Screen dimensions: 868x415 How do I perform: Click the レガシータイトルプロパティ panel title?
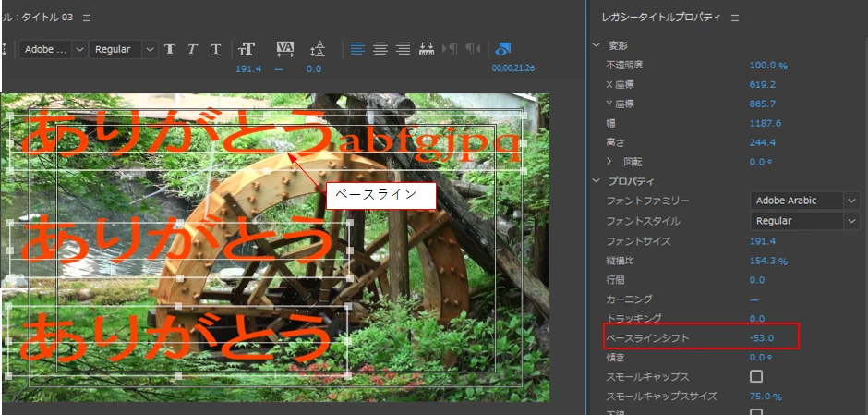point(661,18)
